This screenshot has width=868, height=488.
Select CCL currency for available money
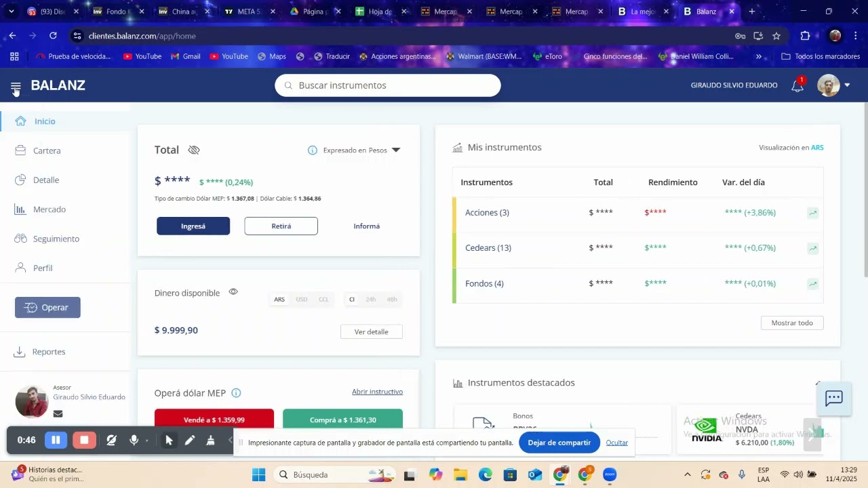pos(323,300)
